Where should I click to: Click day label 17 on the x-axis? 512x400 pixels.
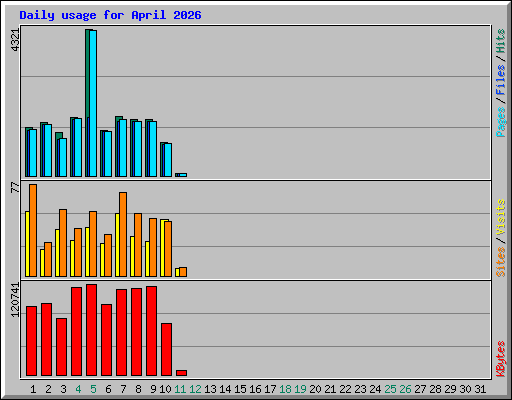[x=270, y=389]
